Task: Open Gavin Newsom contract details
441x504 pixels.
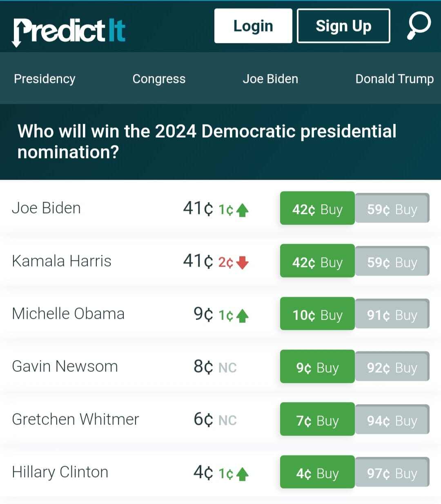Action: tap(65, 366)
